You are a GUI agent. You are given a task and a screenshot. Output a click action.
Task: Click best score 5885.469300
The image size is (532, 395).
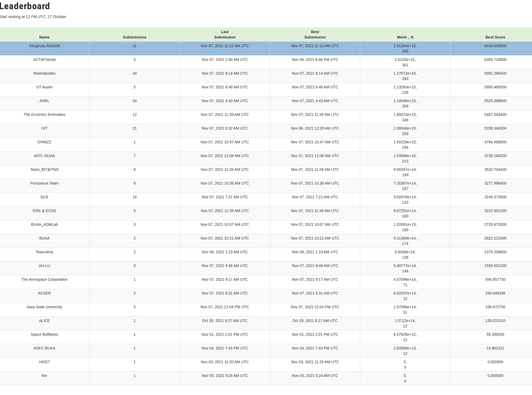[495, 87]
